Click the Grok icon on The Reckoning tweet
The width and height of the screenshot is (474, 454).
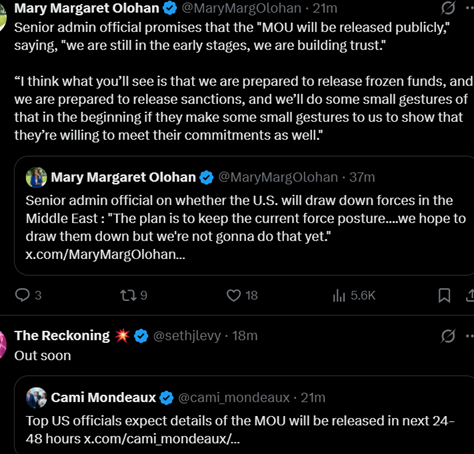click(448, 336)
